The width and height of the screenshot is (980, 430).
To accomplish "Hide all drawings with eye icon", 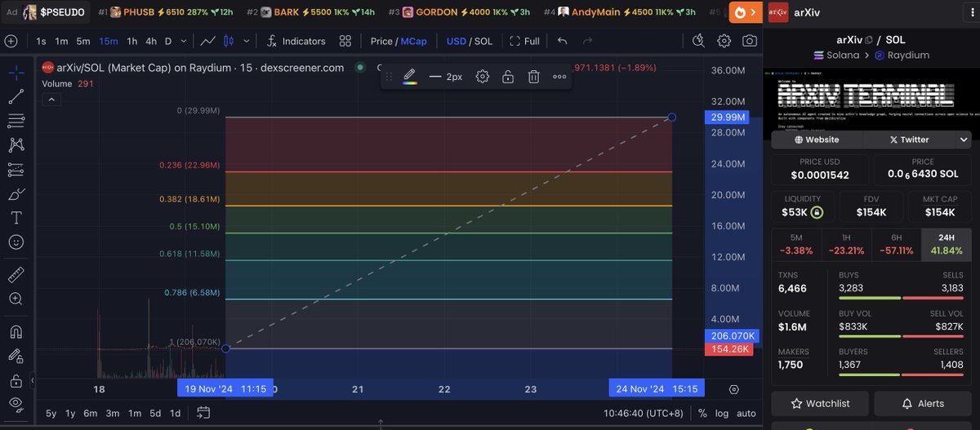I will point(16,404).
